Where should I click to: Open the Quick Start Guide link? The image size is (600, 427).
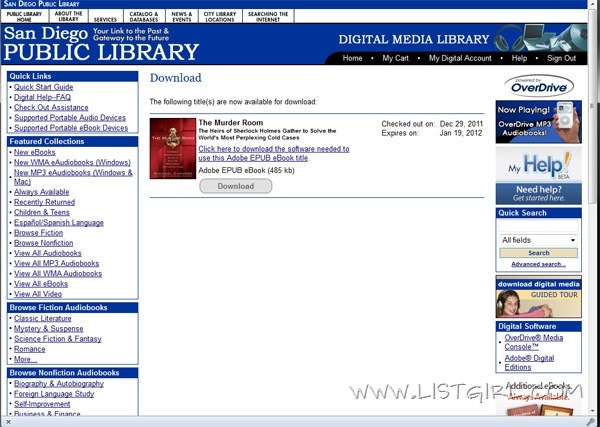[x=43, y=87]
